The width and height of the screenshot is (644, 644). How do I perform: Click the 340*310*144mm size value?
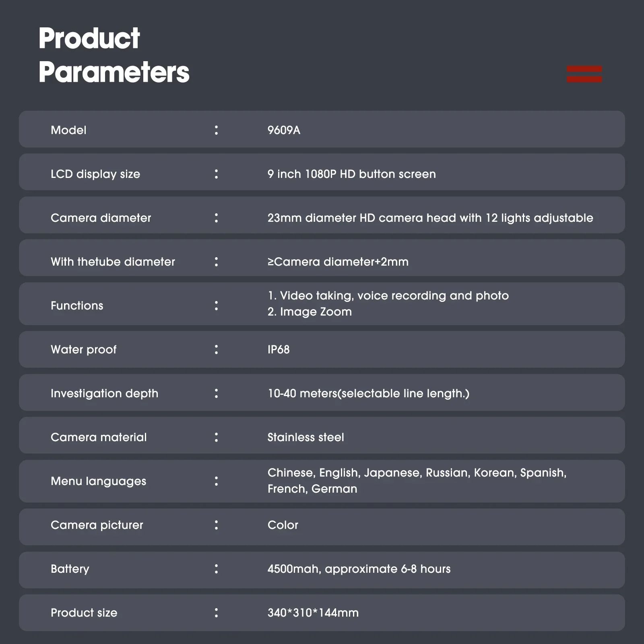point(313,613)
